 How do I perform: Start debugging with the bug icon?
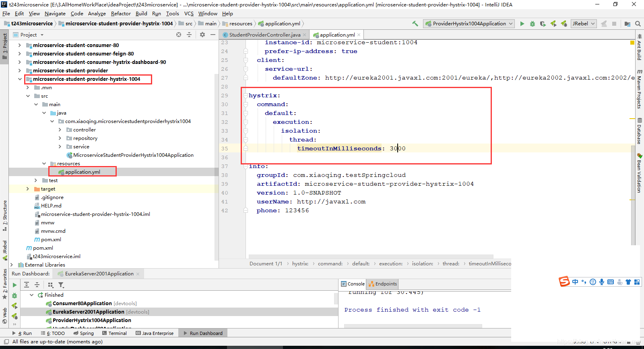pos(533,24)
